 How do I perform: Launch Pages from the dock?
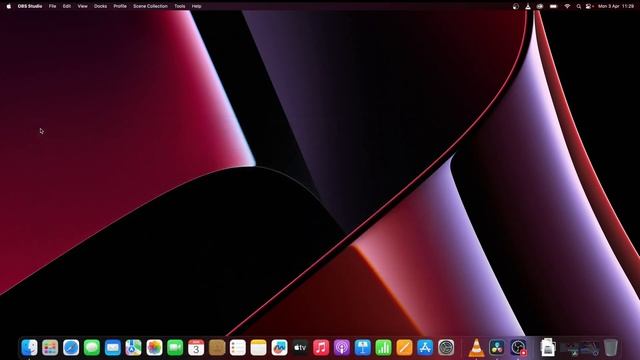point(404,348)
